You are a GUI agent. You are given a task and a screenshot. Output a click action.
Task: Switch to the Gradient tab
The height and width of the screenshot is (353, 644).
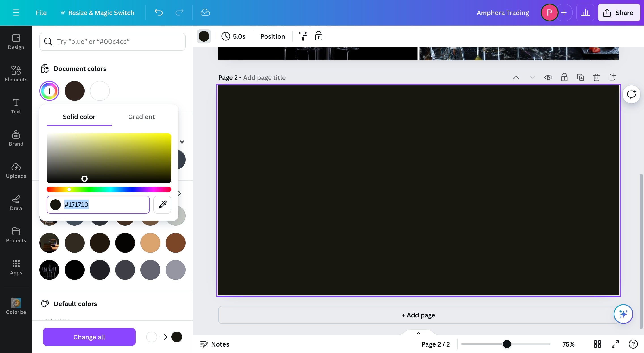(x=141, y=117)
